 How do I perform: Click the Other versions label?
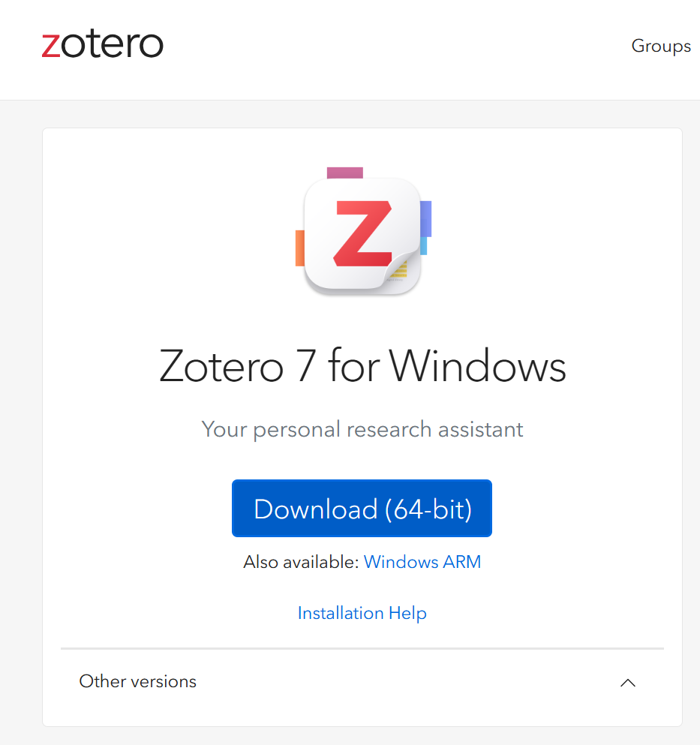(x=137, y=681)
